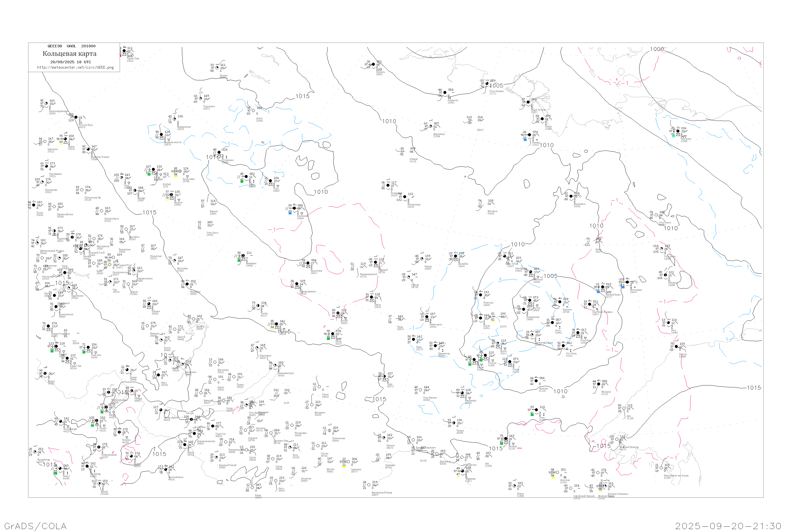
Task: Click the 1005 isobar label near Батамай
Action: click(x=550, y=276)
